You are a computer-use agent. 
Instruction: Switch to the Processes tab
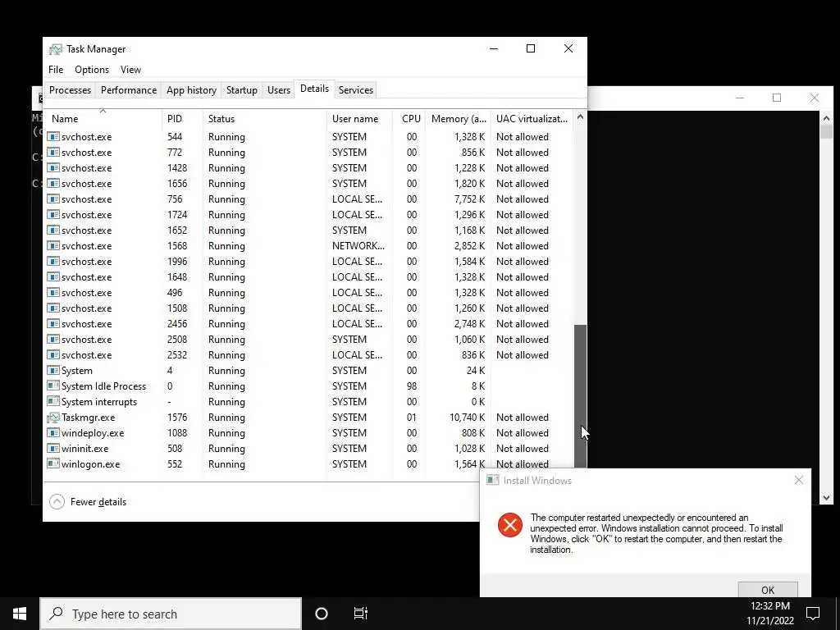click(71, 90)
